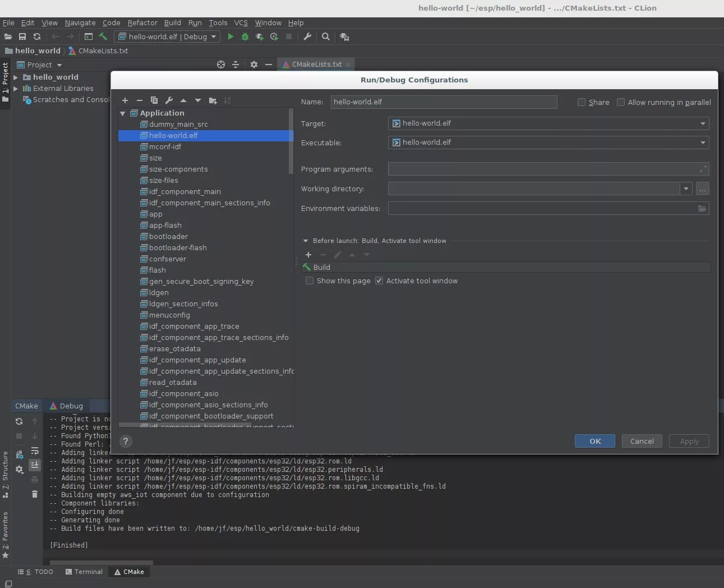724x588 pixels.
Task: Click the Name input field
Action: tap(444, 102)
